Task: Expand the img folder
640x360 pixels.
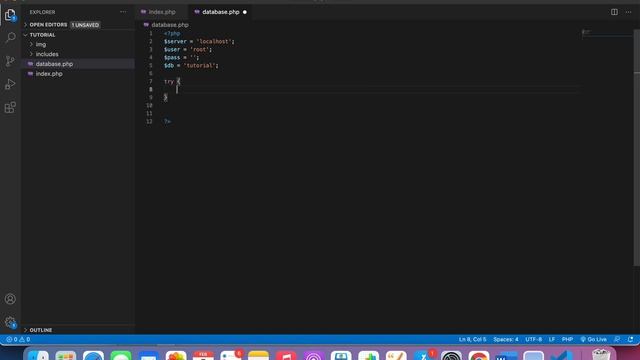Action: (x=41, y=44)
